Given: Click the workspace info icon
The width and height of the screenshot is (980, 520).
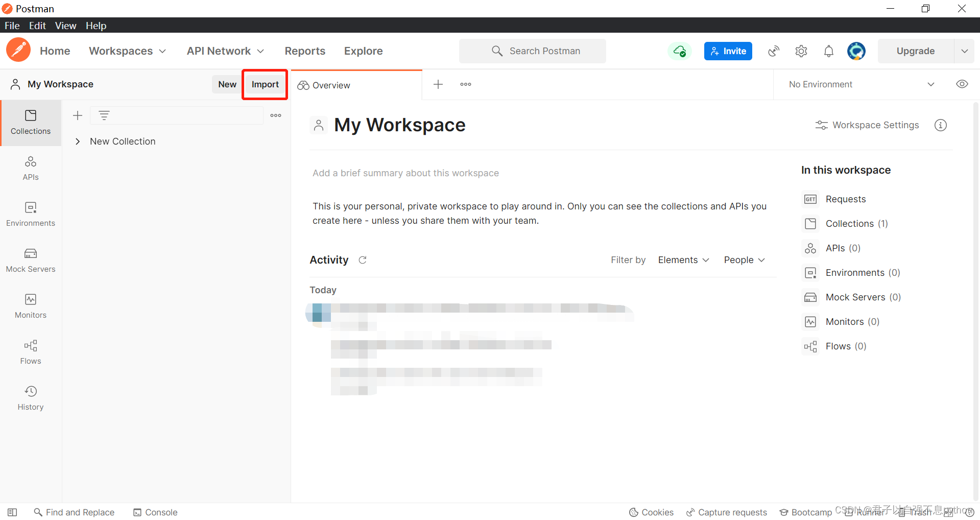Looking at the screenshot, I should point(941,125).
